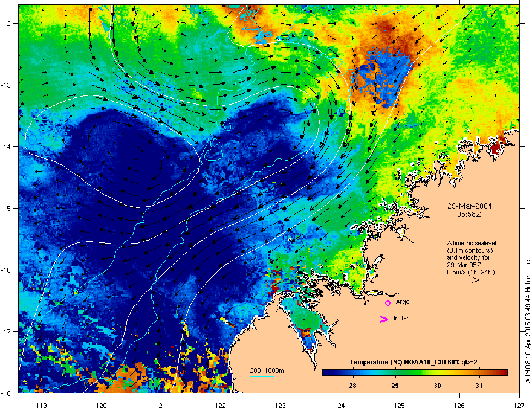Click the magenta drifter arrow legend symbol
Screen dimensions: 532x411
coord(384,319)
